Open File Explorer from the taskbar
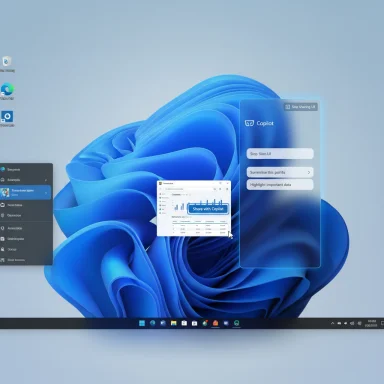The height and width of the screenshot is (384, 384). click(x=173, y=323)
